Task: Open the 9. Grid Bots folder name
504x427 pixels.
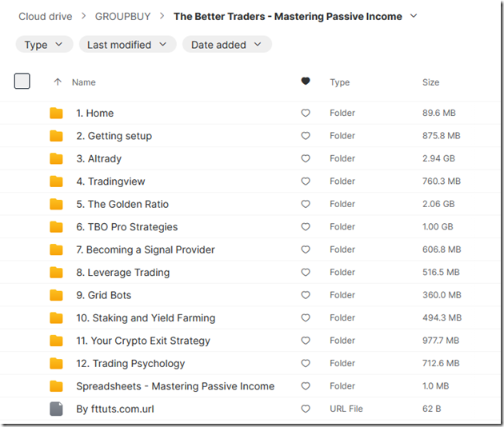Action: (x=104, y=295)
